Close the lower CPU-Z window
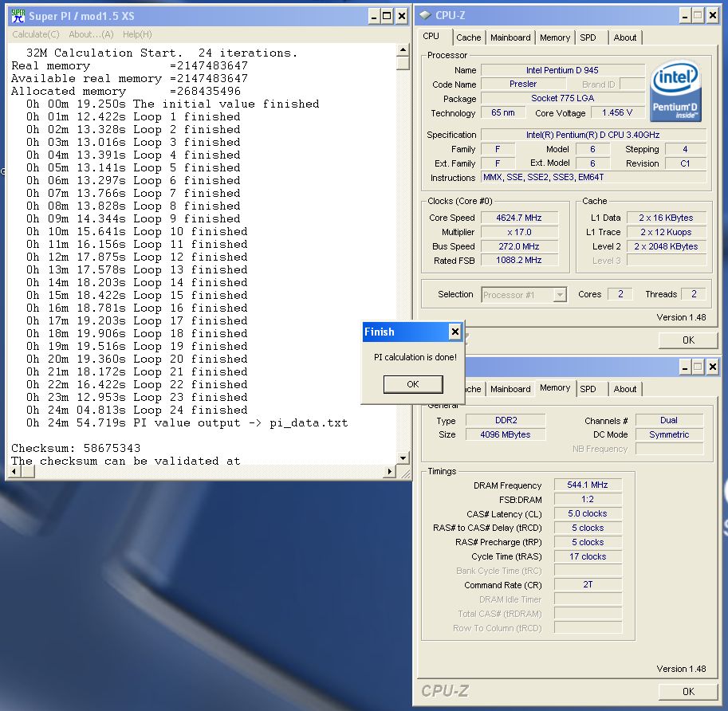The height and width of the screenshot is (711, 728). [x=712, y=367]
